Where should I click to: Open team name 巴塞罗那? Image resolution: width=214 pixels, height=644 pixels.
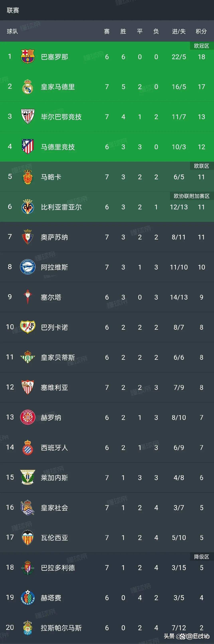[54, 57]
